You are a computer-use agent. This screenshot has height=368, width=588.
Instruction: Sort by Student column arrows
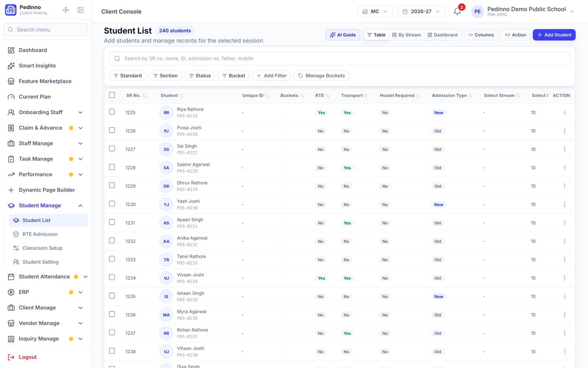tap(181, 96)
